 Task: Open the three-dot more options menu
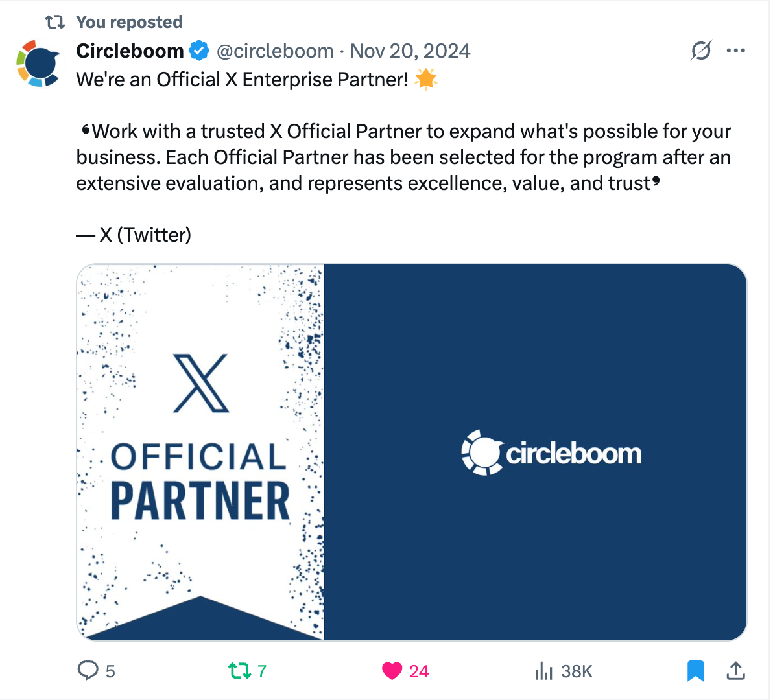(x=736, y=50)
